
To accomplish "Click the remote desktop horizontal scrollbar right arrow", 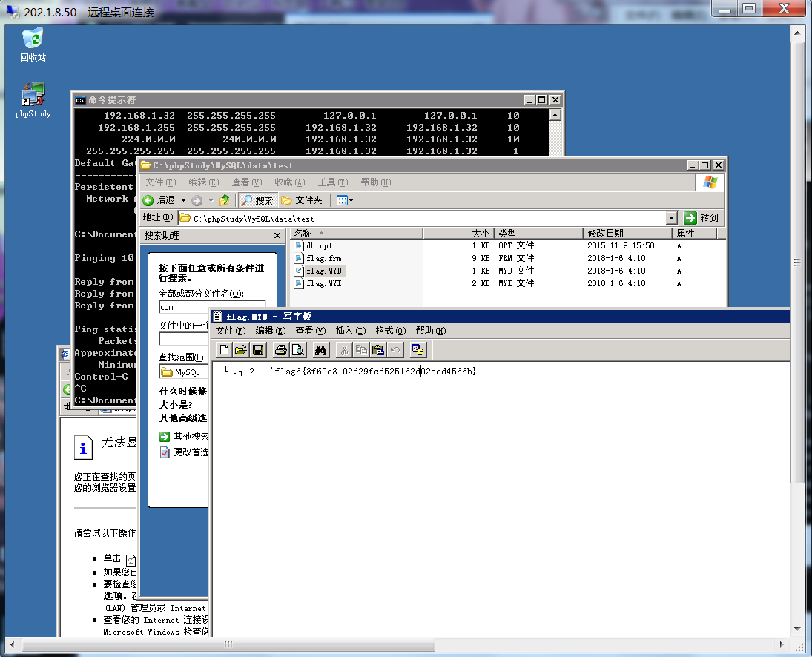I will [x=782, y=644].
